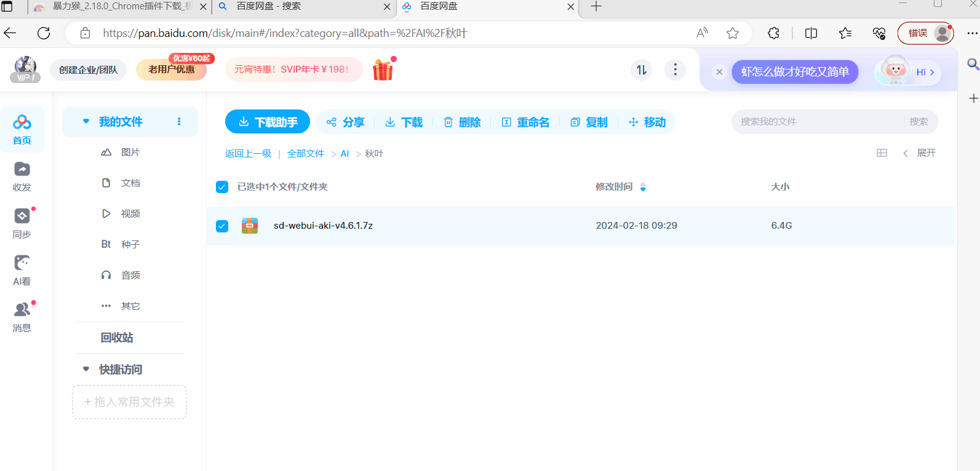Click the browser address bar URL
980x471 pixels.
point(285,33)
